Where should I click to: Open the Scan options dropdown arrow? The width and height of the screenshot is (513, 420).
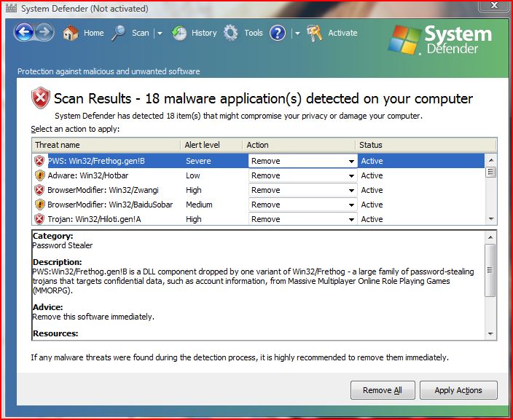point(160,33)
